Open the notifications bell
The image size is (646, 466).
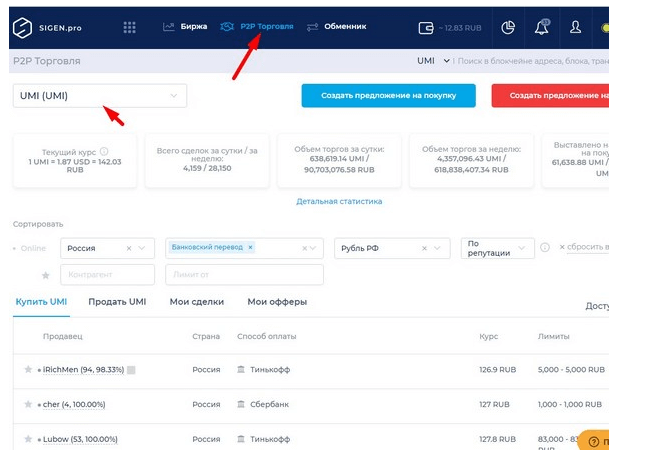coord(541,27)
